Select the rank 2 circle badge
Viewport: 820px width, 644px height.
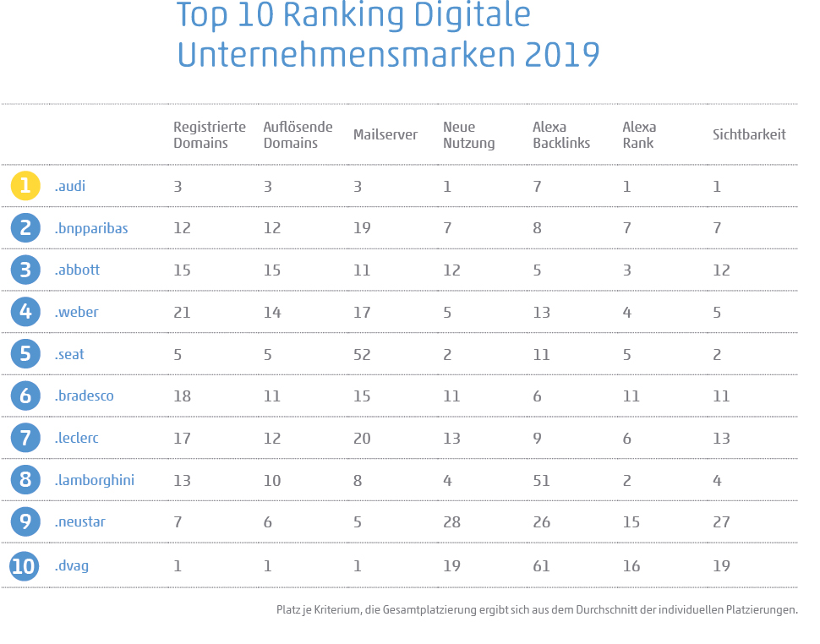[25, 227]
